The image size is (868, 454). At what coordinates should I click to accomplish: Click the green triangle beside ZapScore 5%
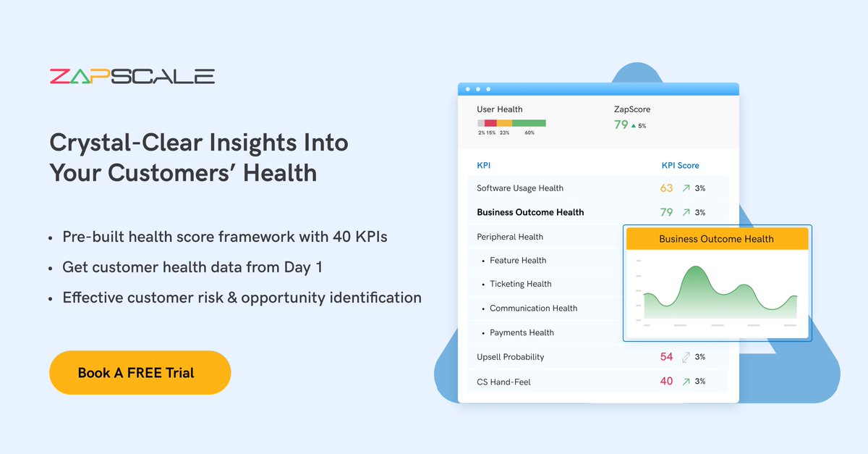(634, 126)
